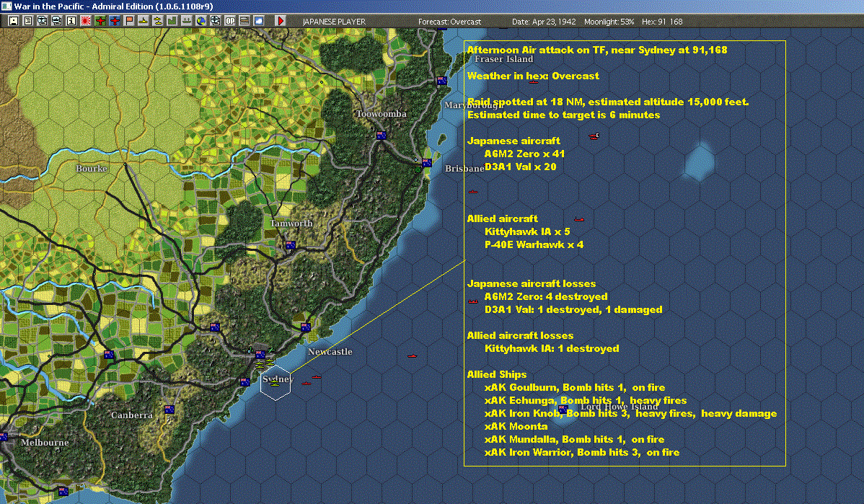Click the red arrow end turn button
Image resolution: width=864 pixels, height=504 pixels.
pyautogui.click(x=280, y=21)
